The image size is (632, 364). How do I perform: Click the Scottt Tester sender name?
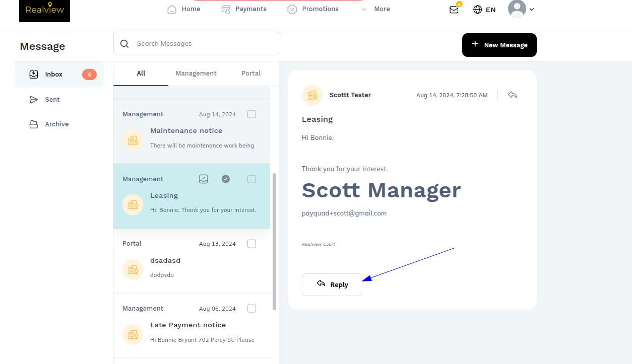point(350,95)
